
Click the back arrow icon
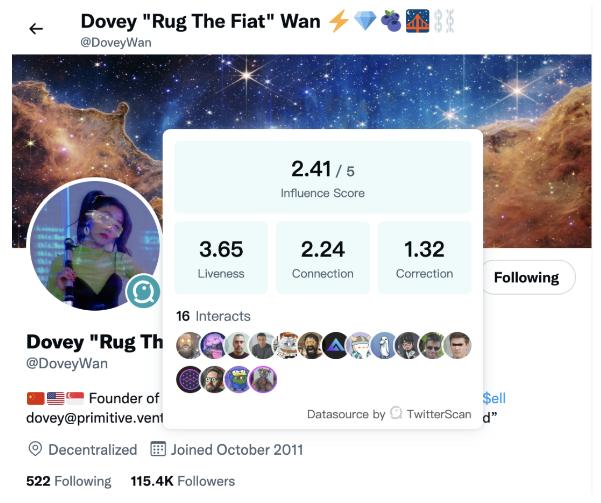(x=36, y=29)
